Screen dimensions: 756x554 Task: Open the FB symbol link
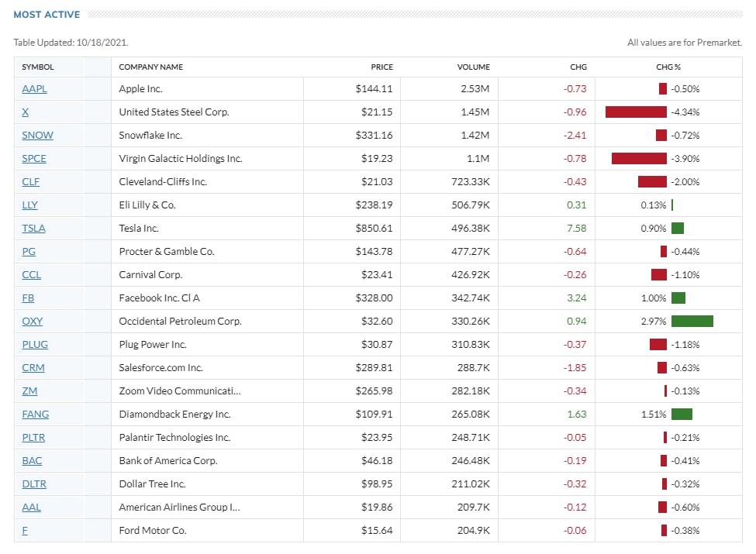pyautogui.click(x=28, y=298)
